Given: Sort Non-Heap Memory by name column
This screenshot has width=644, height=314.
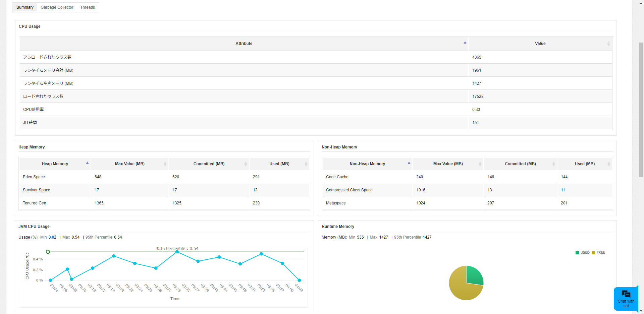Looking at the screenshot, I should click(367, 164).
